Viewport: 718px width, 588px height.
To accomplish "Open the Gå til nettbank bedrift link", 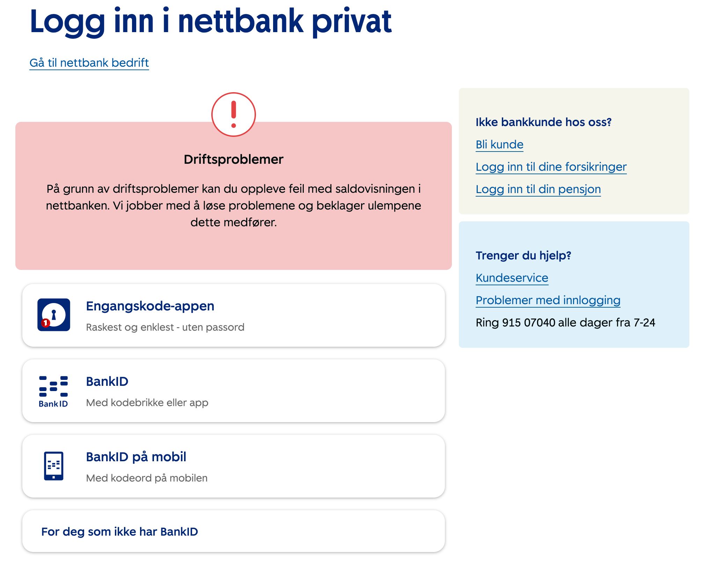I will pyautogui.click(x=89, y=63).
